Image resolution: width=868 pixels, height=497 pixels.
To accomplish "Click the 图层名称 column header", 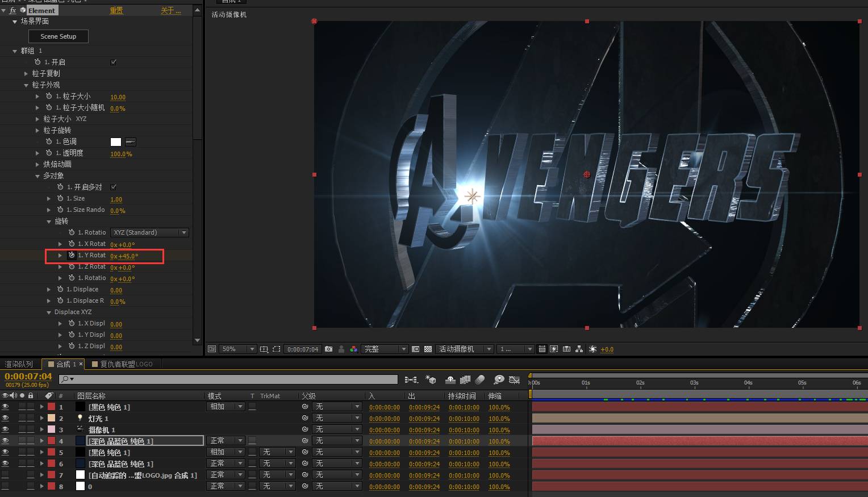I will pos(91,396).
